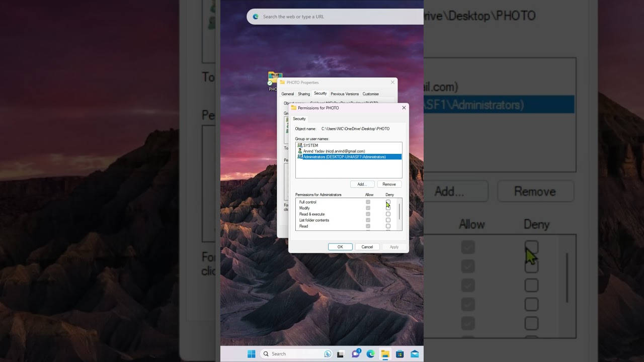Screen dimensions: 644x362
Task: Confirm permissions with the OK button
Action: click(340, 247)
